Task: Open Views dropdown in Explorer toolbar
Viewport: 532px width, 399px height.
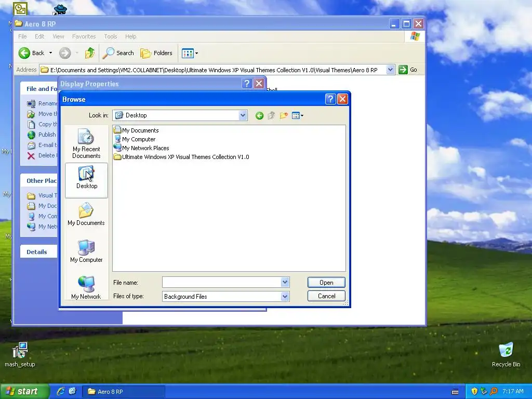Action: point(190,53)
